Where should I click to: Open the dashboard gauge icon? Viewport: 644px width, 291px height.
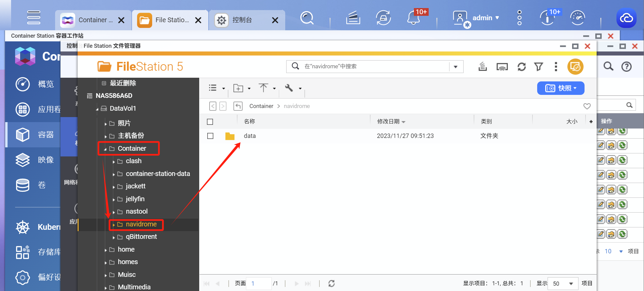pos(578,18)
